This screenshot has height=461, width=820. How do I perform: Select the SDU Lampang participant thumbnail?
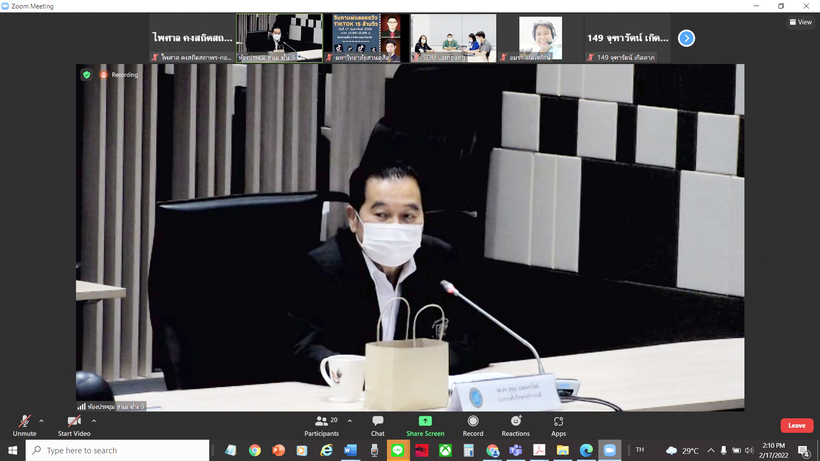[453, 38]
